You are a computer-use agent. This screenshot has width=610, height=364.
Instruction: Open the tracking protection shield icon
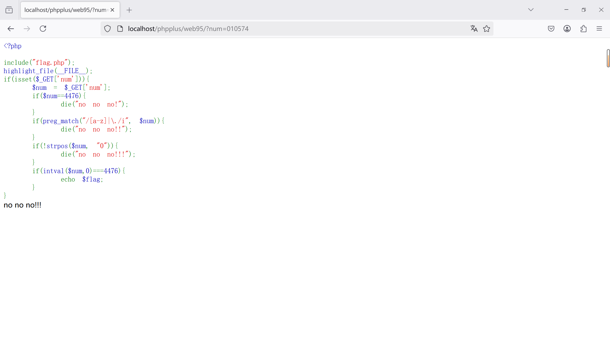pyautogui.click(x=107, y=29)
